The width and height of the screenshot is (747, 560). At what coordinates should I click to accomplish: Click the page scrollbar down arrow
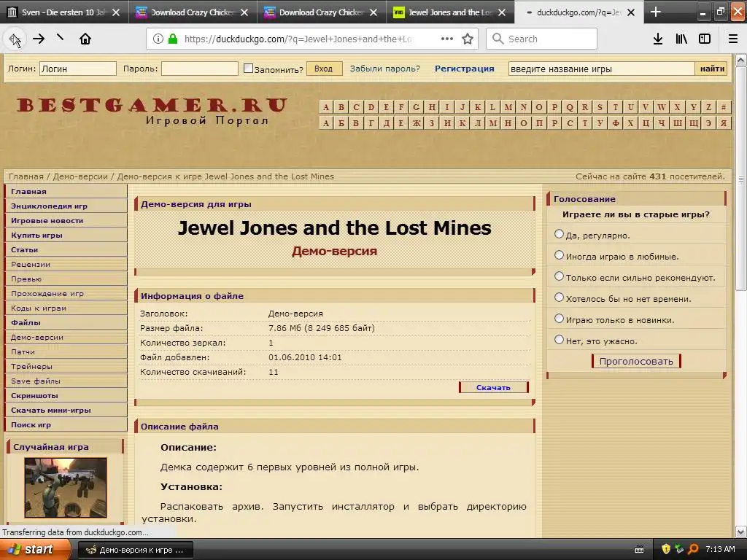click(x=741, y=532)
